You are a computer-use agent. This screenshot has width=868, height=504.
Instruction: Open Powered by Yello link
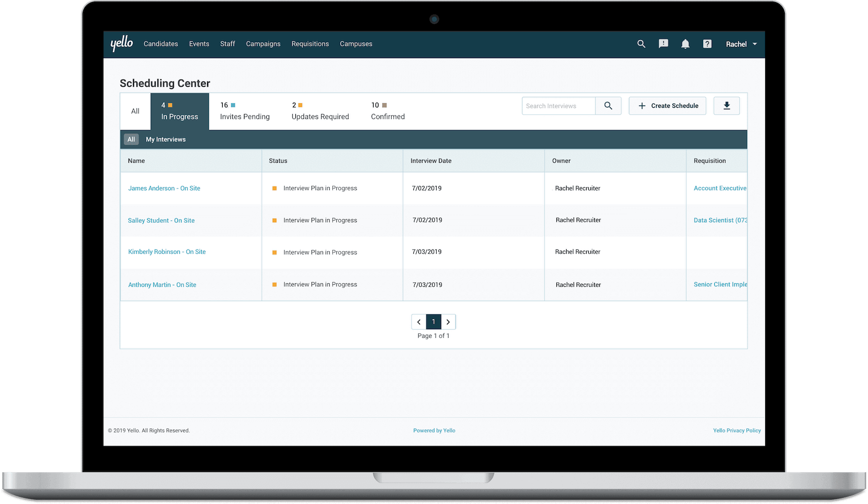point(434,430)
